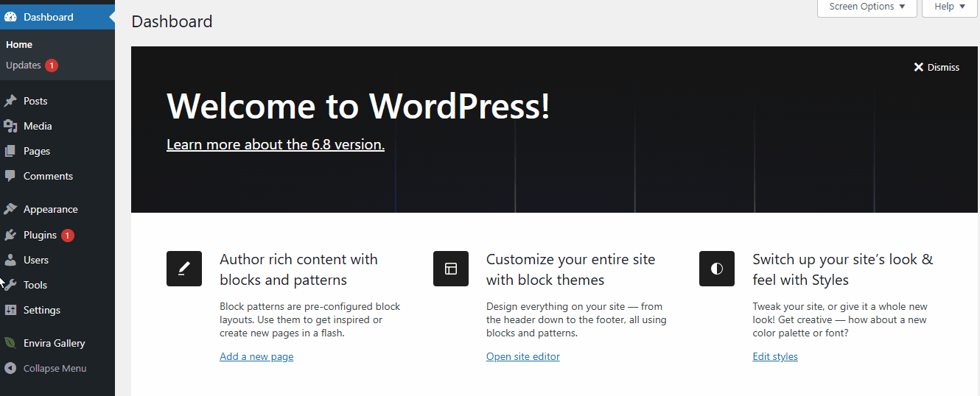Click the Users icon in sidebar

pyautogui.click(x=10, y=260)
